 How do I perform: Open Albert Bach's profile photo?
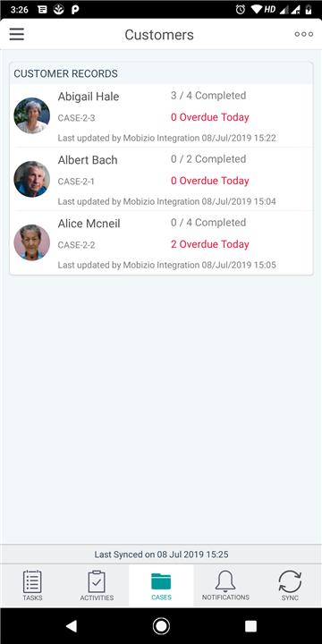pyautogui.click(x=32, y=179)
